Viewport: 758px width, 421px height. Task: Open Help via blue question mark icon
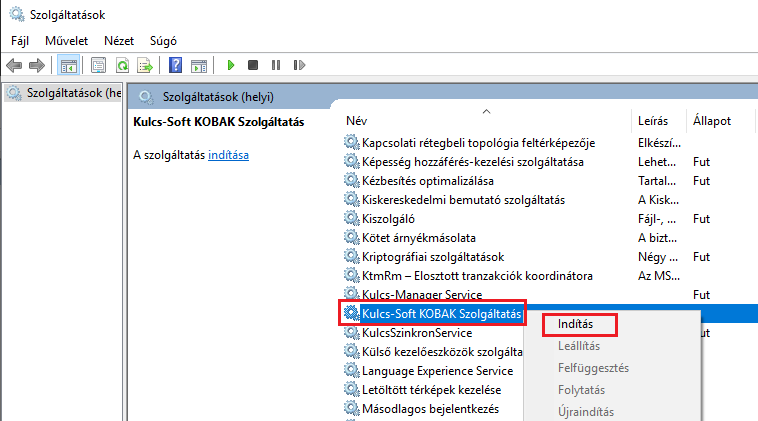(175, 65)
